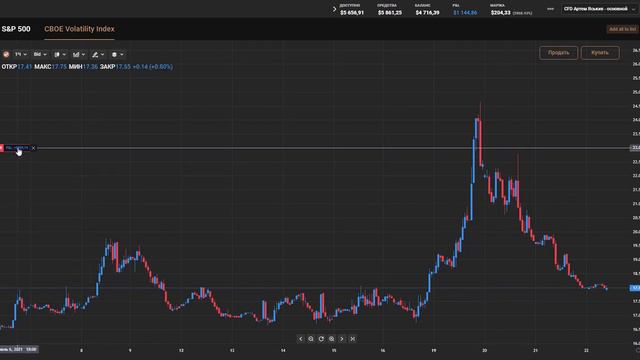
Task: Click the МИН low price value
Action: [90, 67]
